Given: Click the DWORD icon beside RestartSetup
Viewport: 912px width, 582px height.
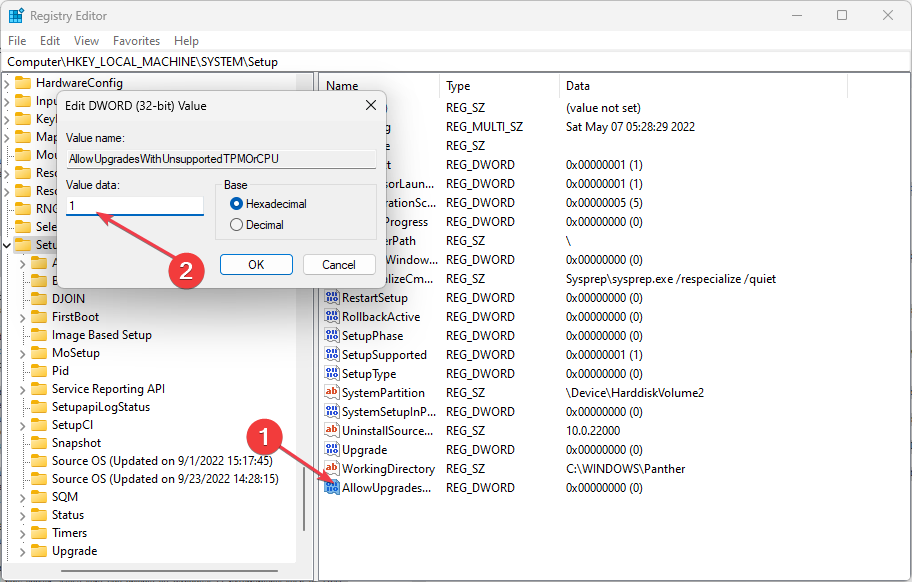Looking at the screenshot, I should [331, 297].
